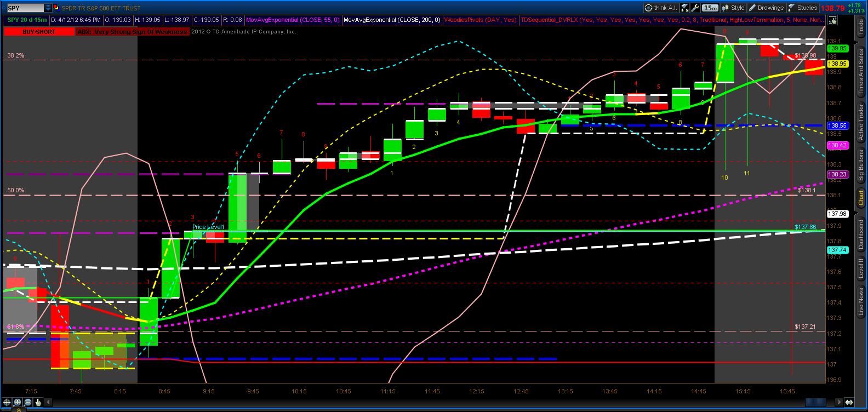Open chart settings wrench icon
This screenshot has height=412, width=868.
point(695,8)
